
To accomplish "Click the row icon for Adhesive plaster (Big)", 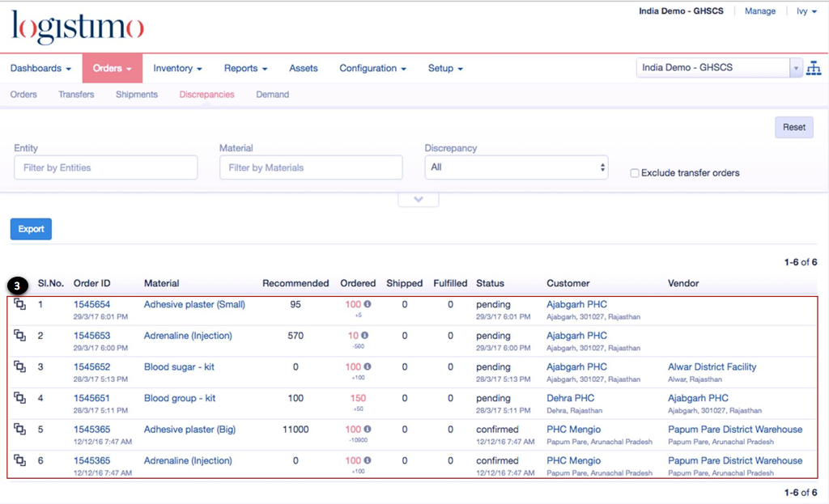I will (19, 429).
